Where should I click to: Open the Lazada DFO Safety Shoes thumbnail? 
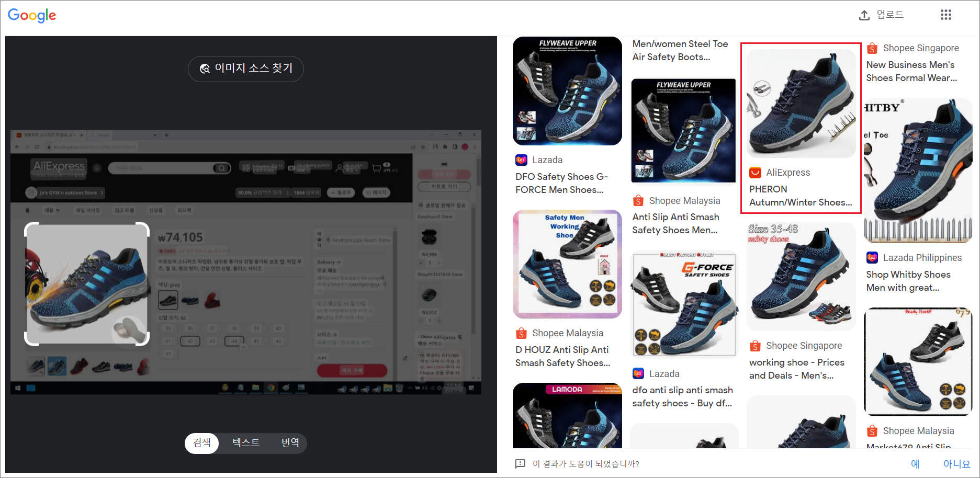567,91
